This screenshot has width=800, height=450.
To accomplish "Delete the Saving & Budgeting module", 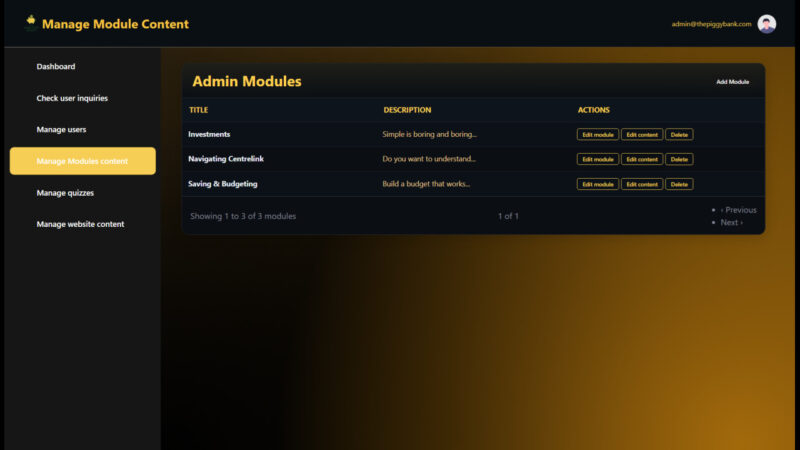I will (x=679, y=184).
